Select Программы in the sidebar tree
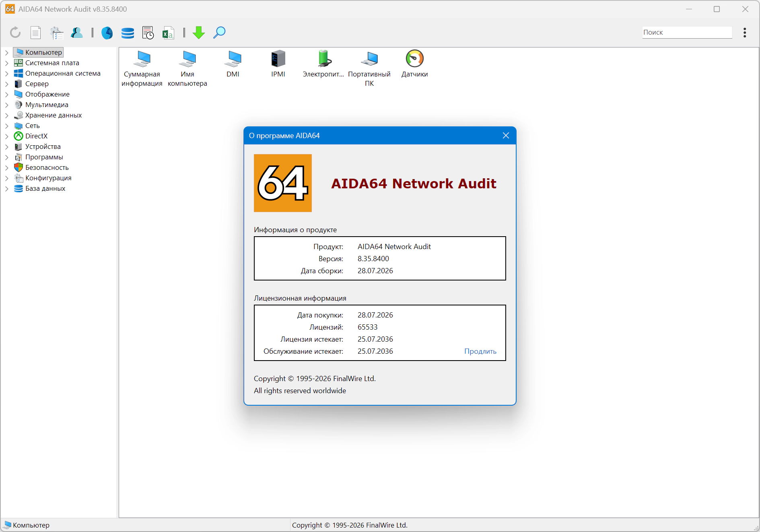 44,157
